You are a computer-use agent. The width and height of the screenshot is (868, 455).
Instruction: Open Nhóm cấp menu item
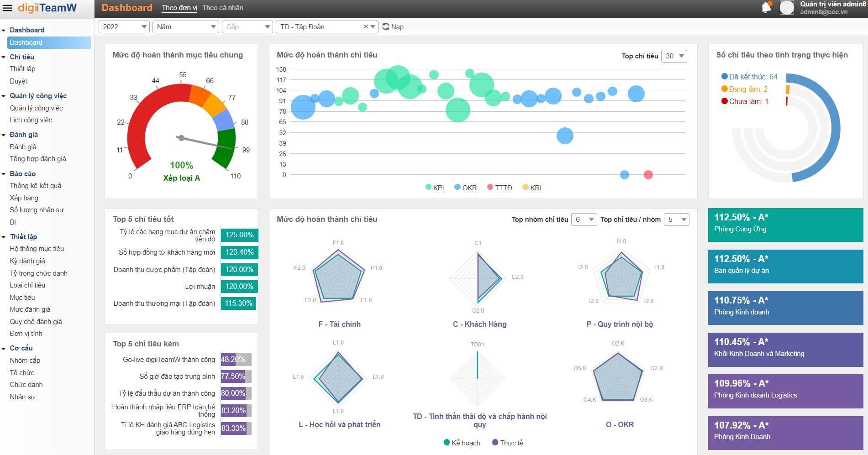pyautogui.click(x=25, y=361)
